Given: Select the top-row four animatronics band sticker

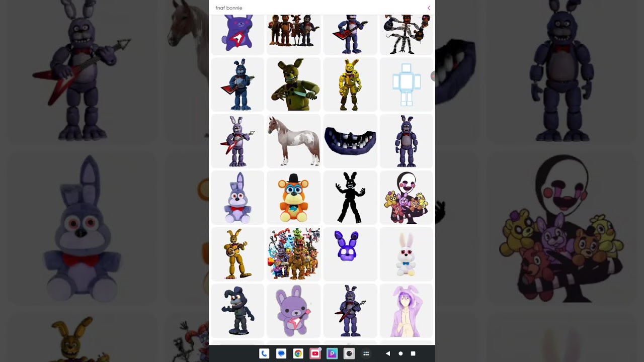Looking at the screenshot, I should click(294, 34).
